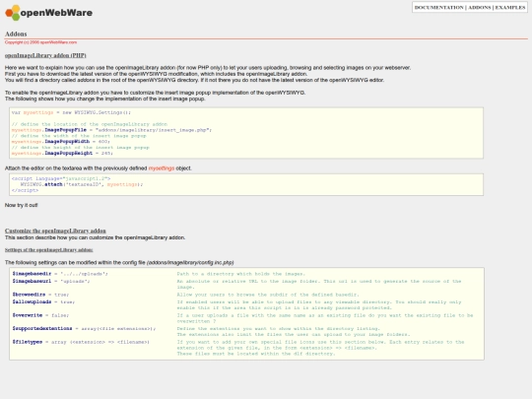Click the Addons page title
This screenshot has height=399, width=532.
click(16, 33)
